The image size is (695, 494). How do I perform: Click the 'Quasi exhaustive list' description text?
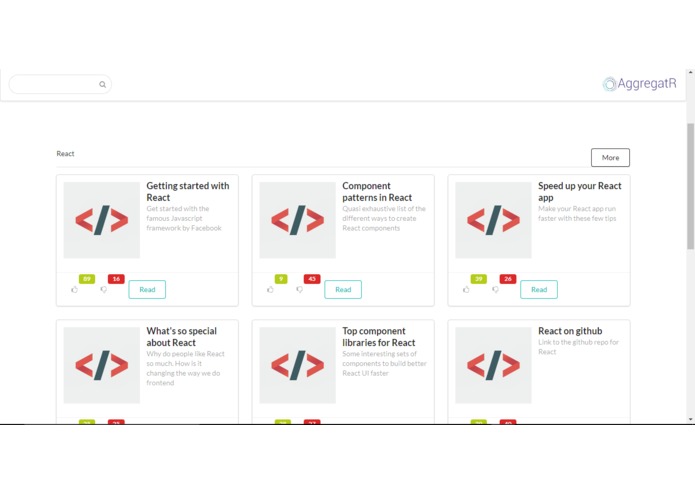click(x=384, y=218)
